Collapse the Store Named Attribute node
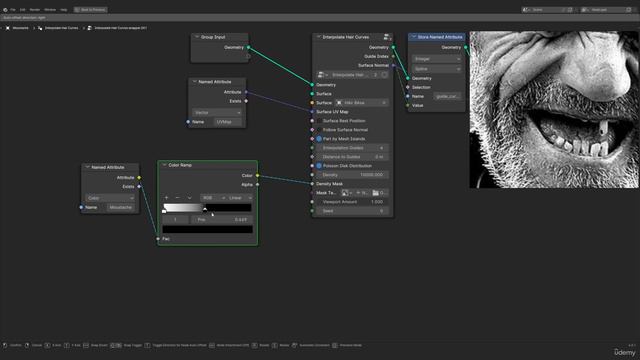The width and height of the screenshot is (640, 360). point(413,37)
